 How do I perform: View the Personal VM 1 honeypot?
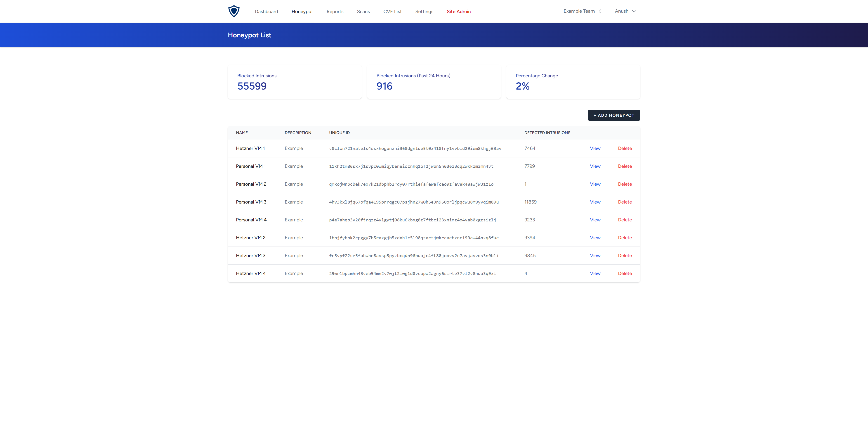[x=595, y=166]
